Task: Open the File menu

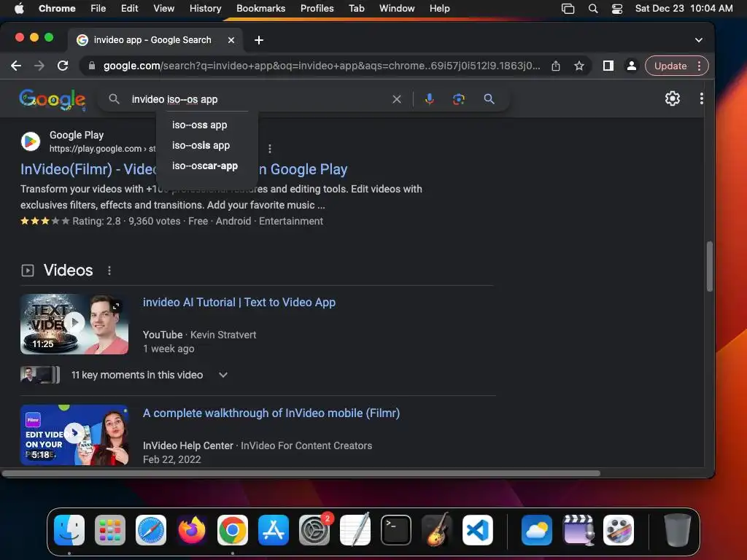Action: pyautogui.click(x=98, y=8)
